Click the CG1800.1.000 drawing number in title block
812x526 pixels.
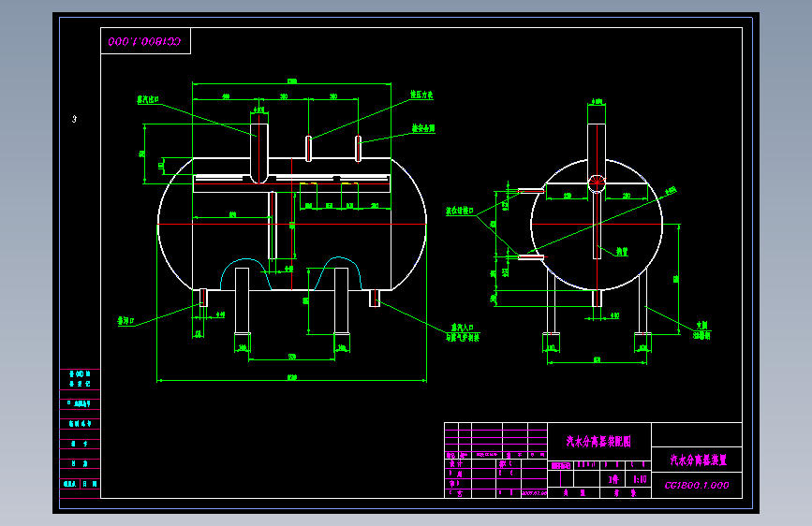click(x=697, y=485)
